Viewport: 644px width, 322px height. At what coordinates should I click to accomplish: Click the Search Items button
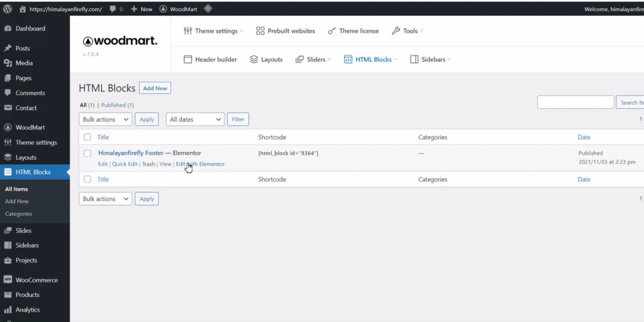click(x=630, y=102)
